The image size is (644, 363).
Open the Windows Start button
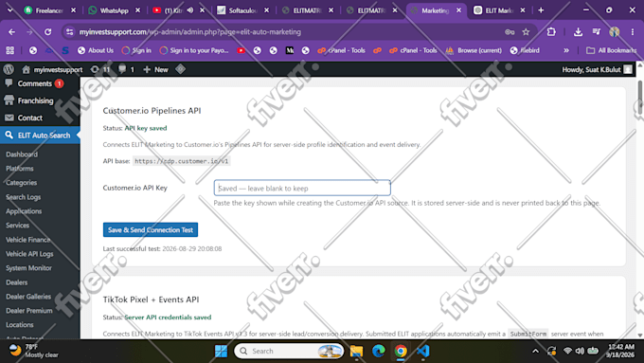click(x=221, y=351)
